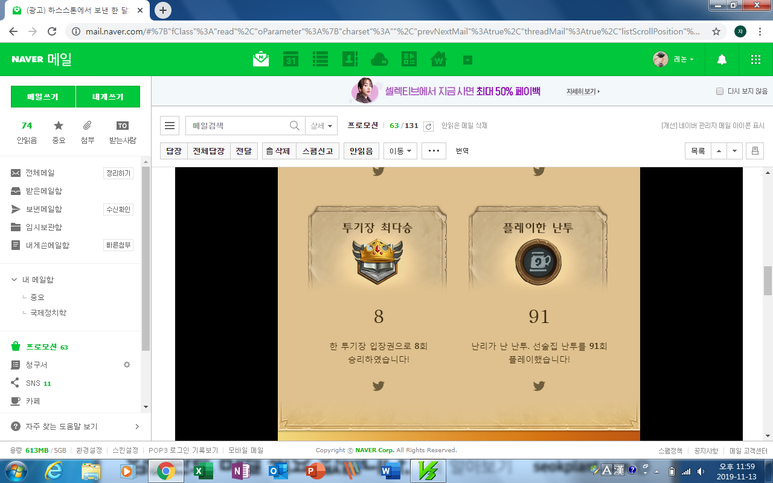Open the 내게쓴메일함 folder
Viewport: 773px width, 483px height.
tap(47, 245)
